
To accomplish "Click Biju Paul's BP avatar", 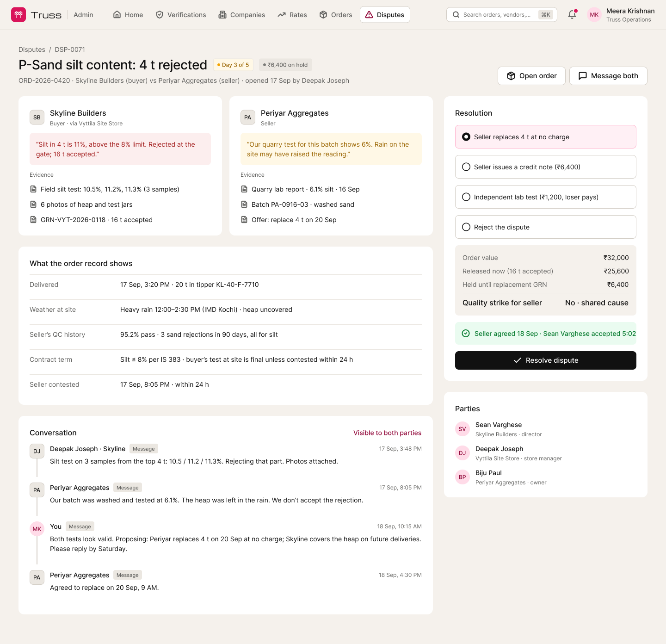I will (x=462, y=477).
